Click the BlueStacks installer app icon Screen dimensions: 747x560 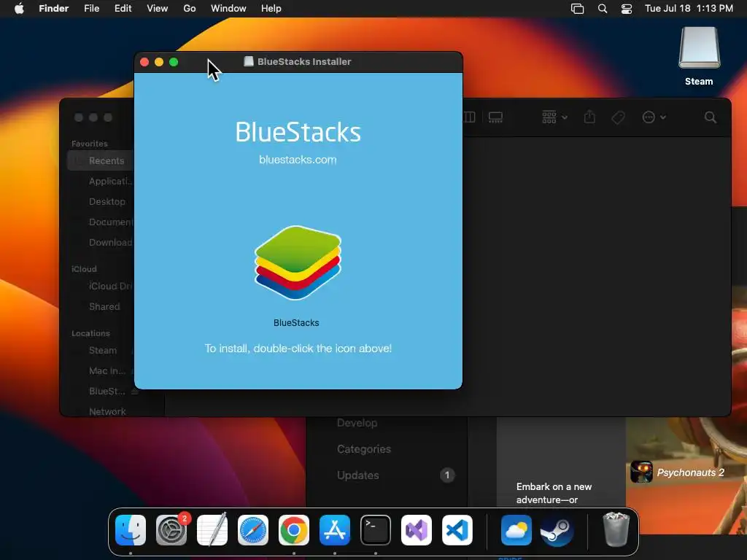pos(298,262)
